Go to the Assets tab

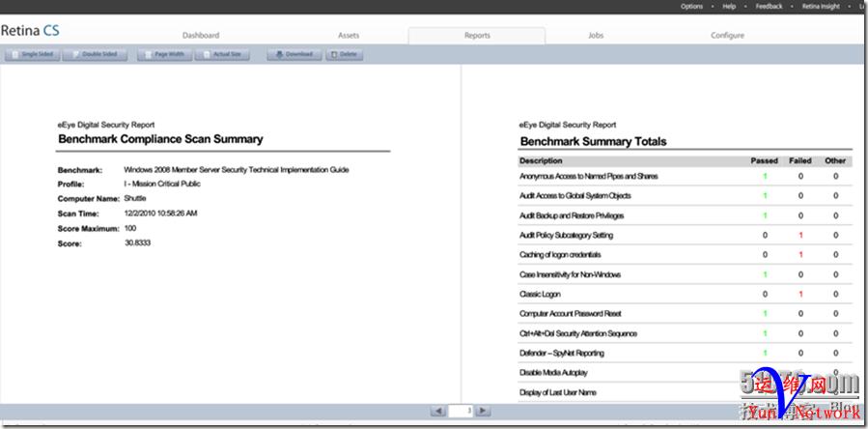click(x=349, y=36)
